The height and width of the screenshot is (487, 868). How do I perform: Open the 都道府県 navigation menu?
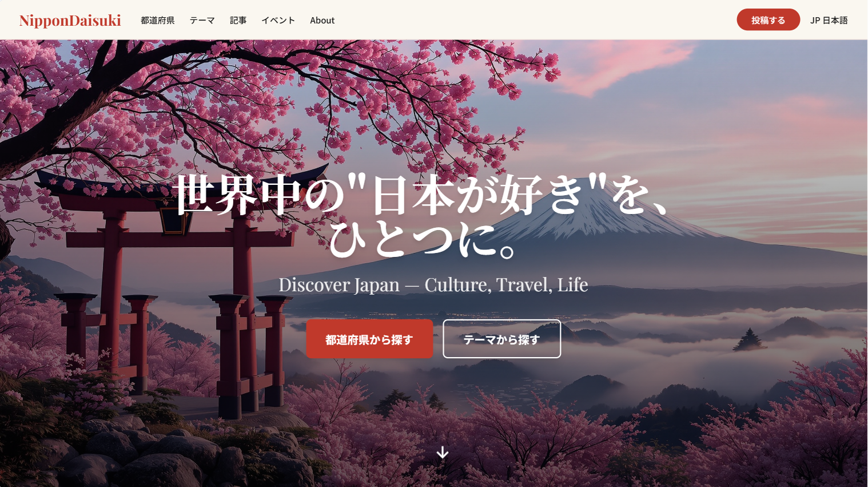coord(157,20)
